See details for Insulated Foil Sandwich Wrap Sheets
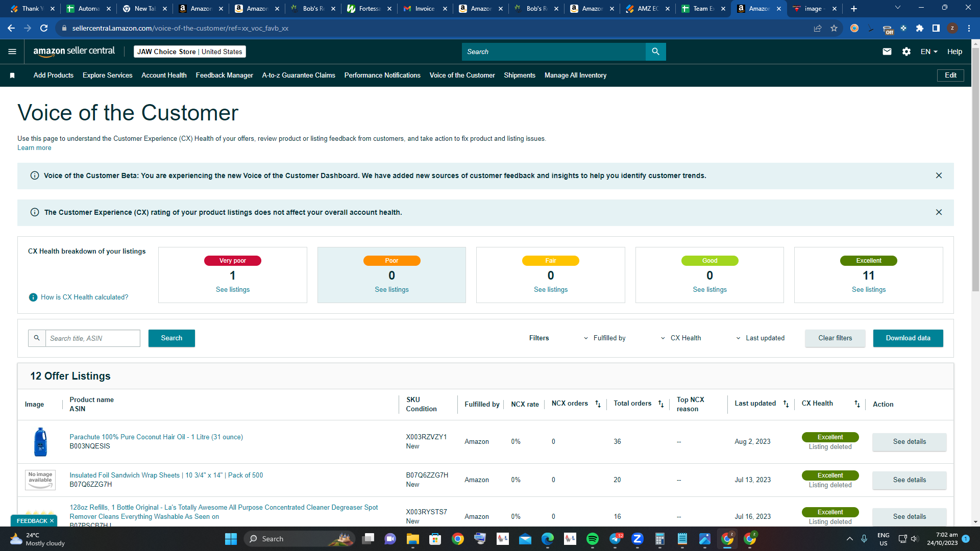Viewport: 980px width, 551px height. (x=909, y=480)
